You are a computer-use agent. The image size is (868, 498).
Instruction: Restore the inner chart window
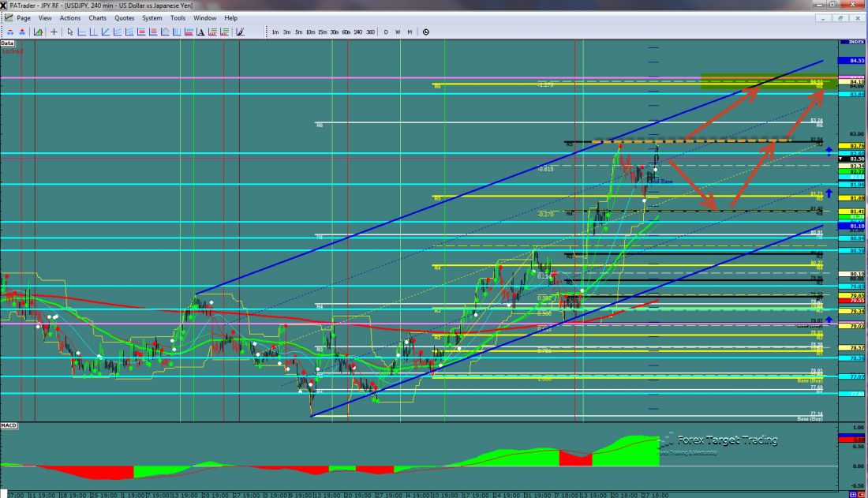pos(841,17)
